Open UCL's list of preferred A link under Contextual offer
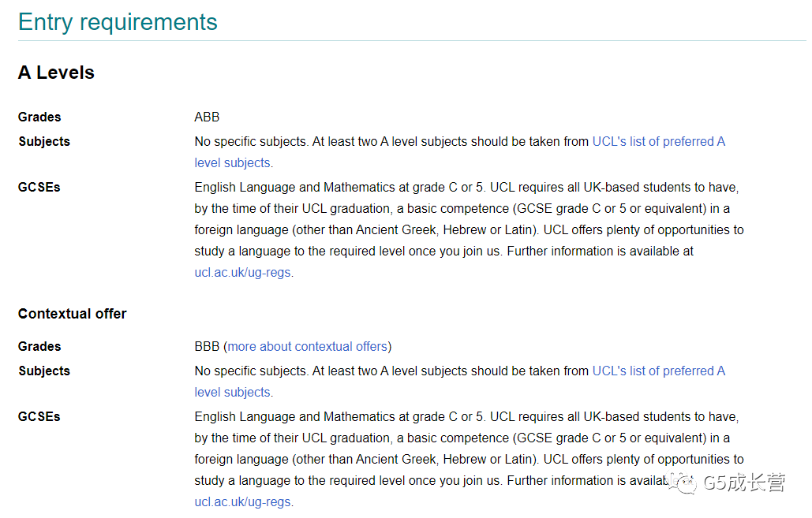The height and width of the screenshot is (518, 812). click(658, 371)
